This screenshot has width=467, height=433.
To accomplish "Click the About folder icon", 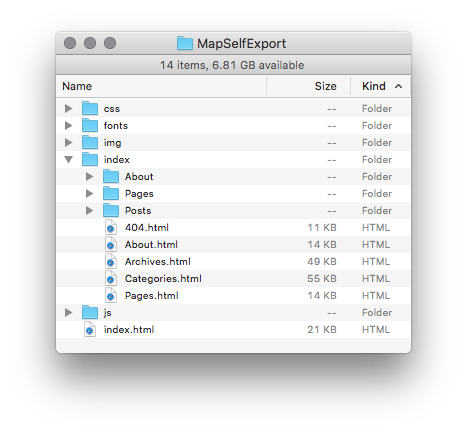I will coord(111,176).
